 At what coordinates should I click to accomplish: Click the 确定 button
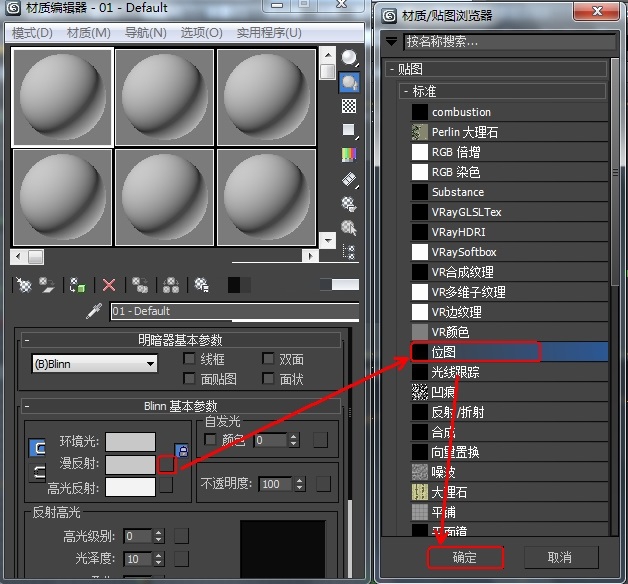point(465,557)
